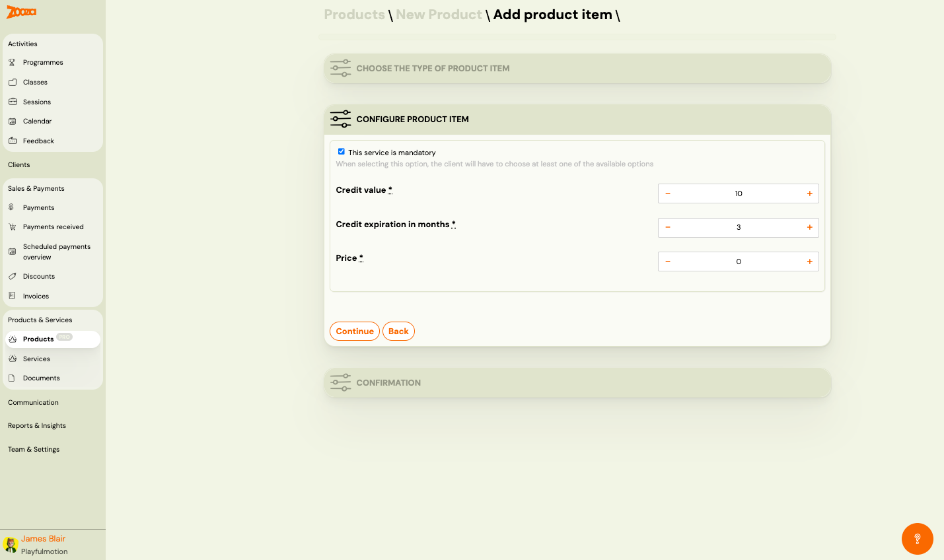The width and height of the screenshot is (944, 560).
Task: Click the orange help question mark button
Action: (918, 539)
